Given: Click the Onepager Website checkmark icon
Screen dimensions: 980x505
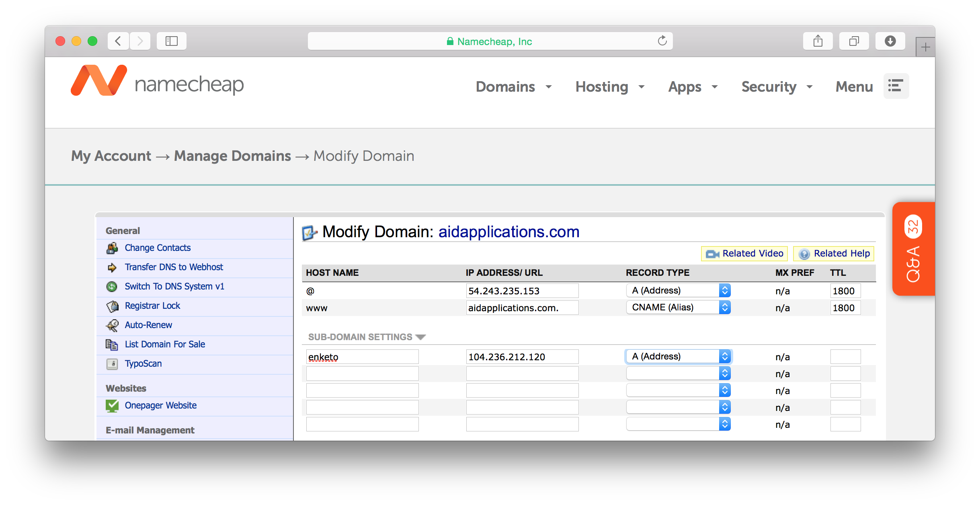Looking at the screenshot, I should [112, 406].
